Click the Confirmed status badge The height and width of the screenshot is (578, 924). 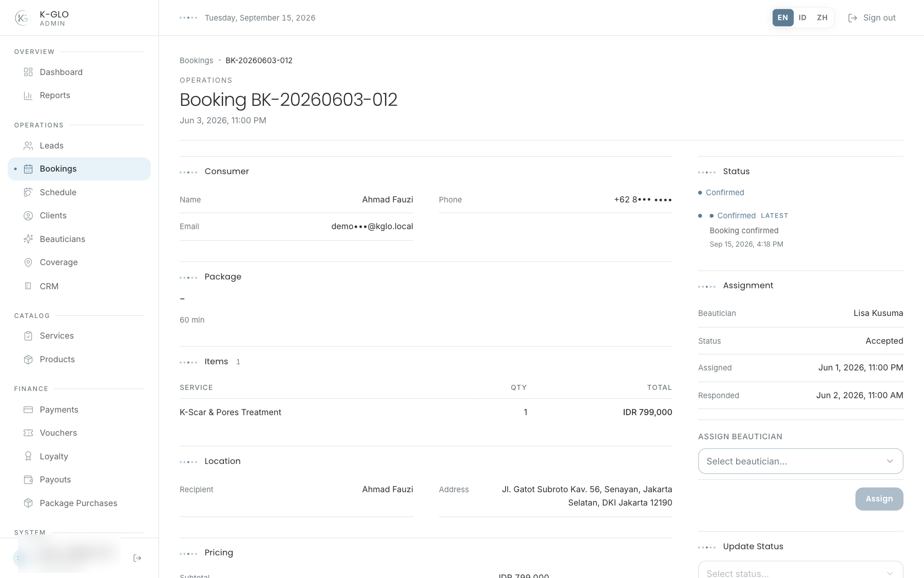(x=721, y=193)
